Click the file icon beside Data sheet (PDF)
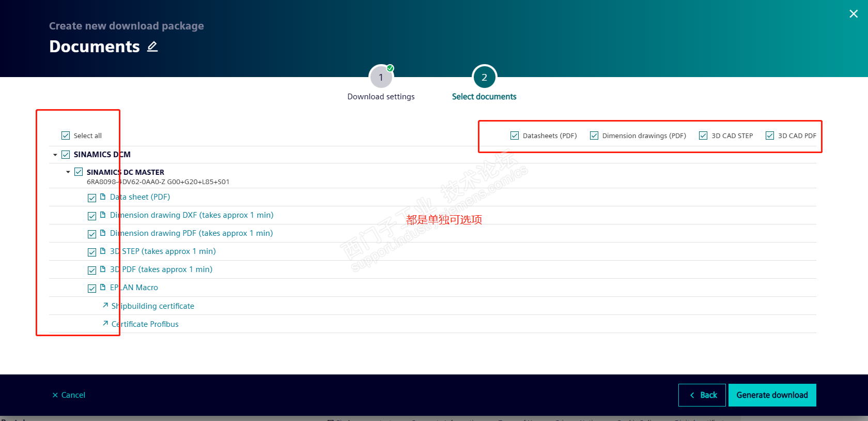This screenshot has width=868, height=421. tap(103, 197)
